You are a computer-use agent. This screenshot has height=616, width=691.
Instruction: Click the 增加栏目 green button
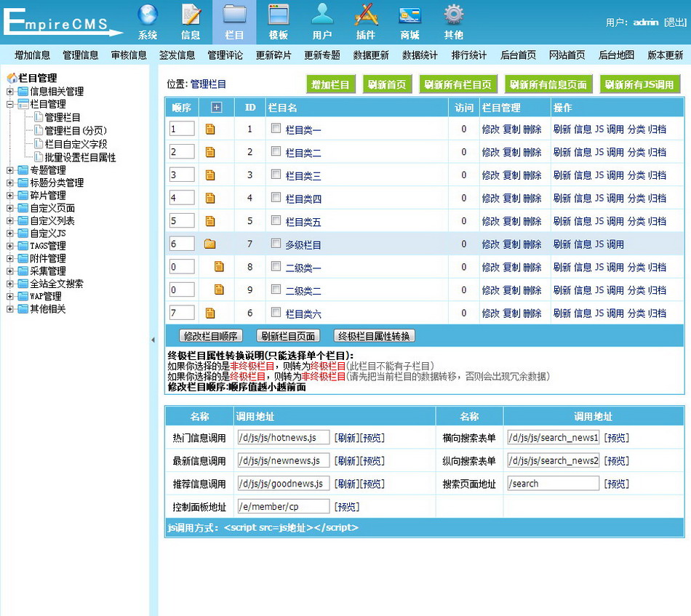(x=330, y=84)
